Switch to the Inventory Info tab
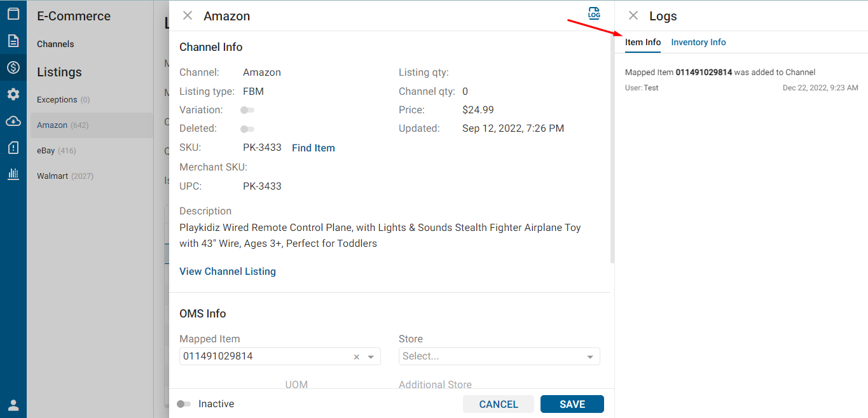 click(x=698, y=43)
